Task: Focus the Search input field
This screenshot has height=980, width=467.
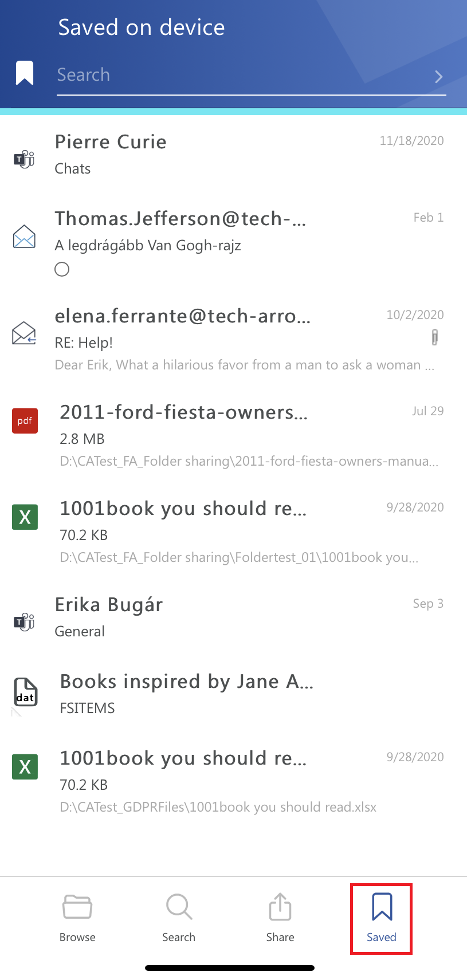Action: [241, 75]
